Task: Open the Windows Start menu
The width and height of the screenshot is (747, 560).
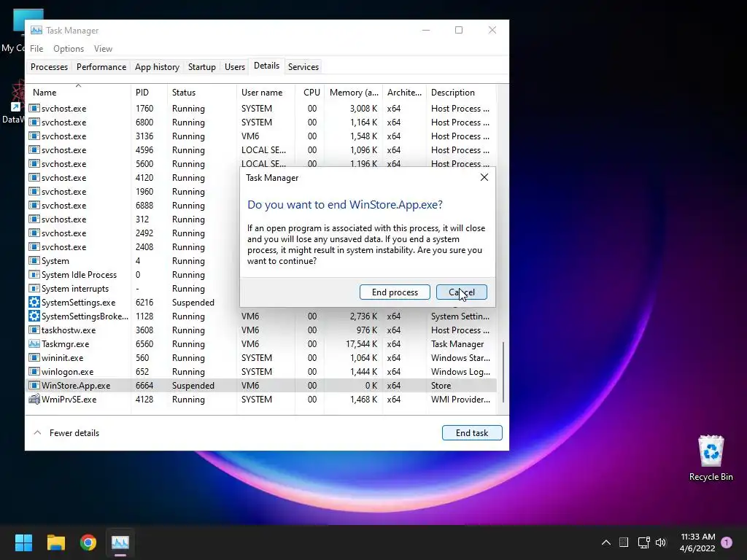Action: click(23, 542)
